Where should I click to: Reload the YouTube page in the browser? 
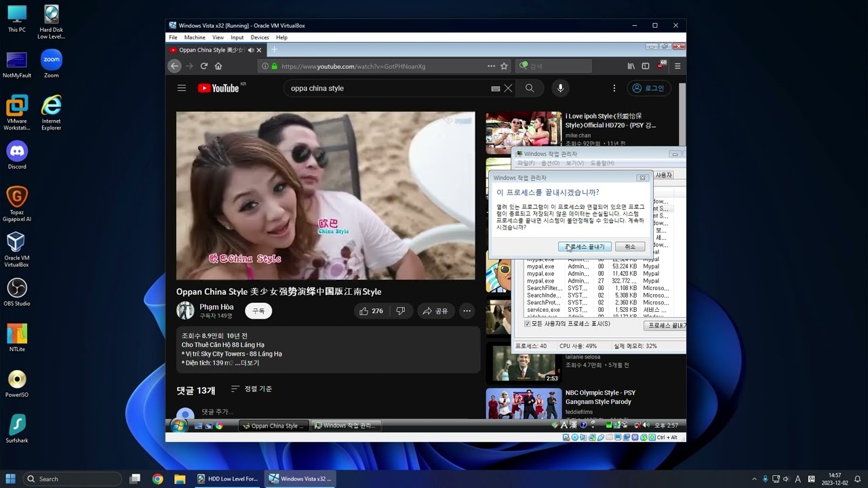click(x=203, y=66)
